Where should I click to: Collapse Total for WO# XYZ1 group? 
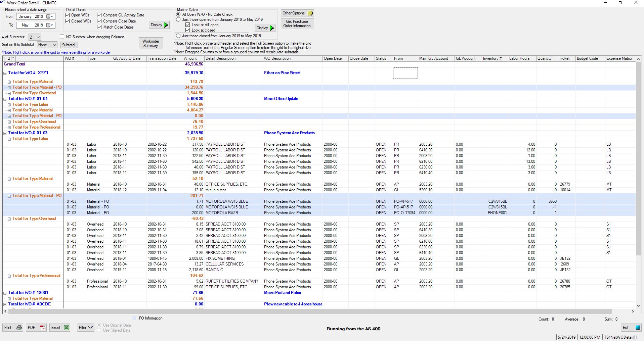pos(5,73)
